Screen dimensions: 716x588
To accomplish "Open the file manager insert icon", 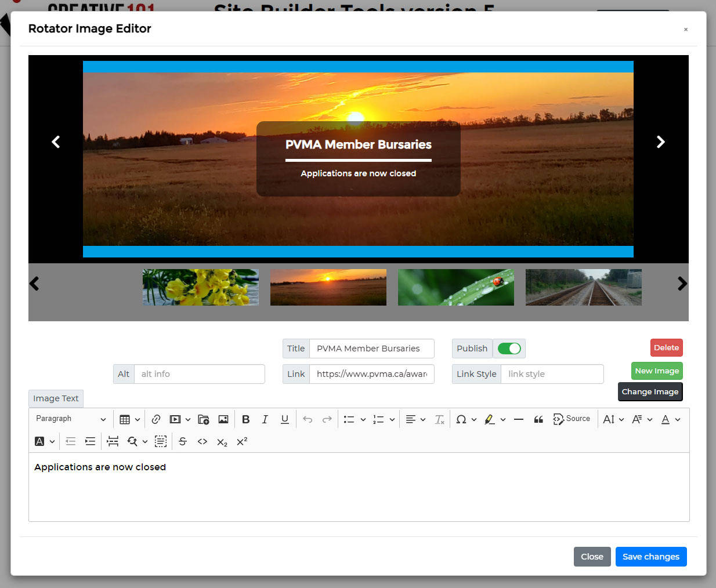I will point(203,419).
